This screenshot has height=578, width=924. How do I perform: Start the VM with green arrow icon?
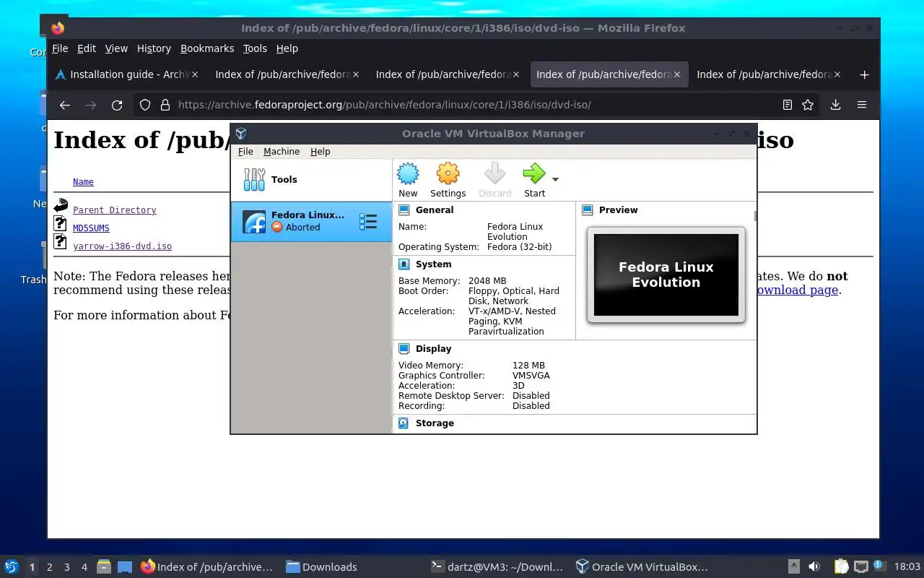[x=534, y=174]
